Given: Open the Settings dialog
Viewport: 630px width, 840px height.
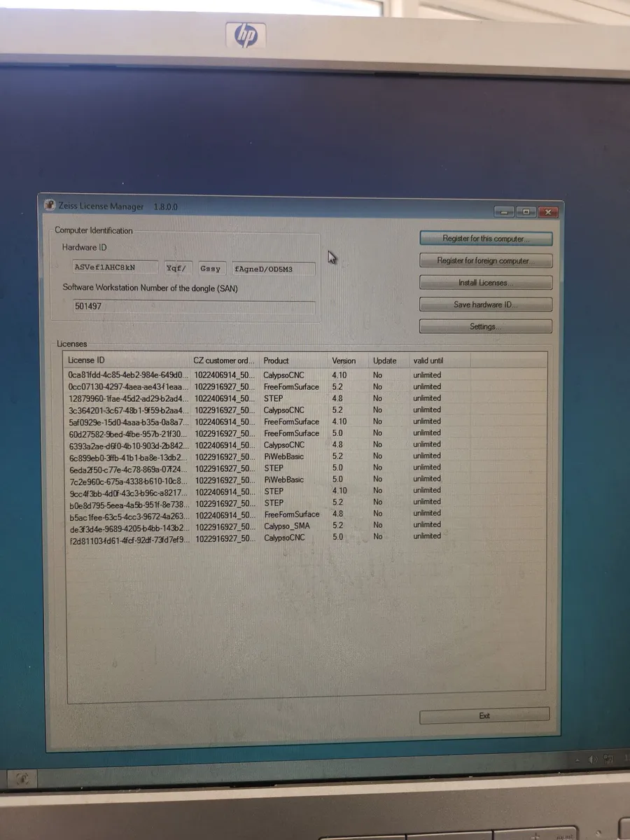Looking at the screenshot, I should pos(486,327).
